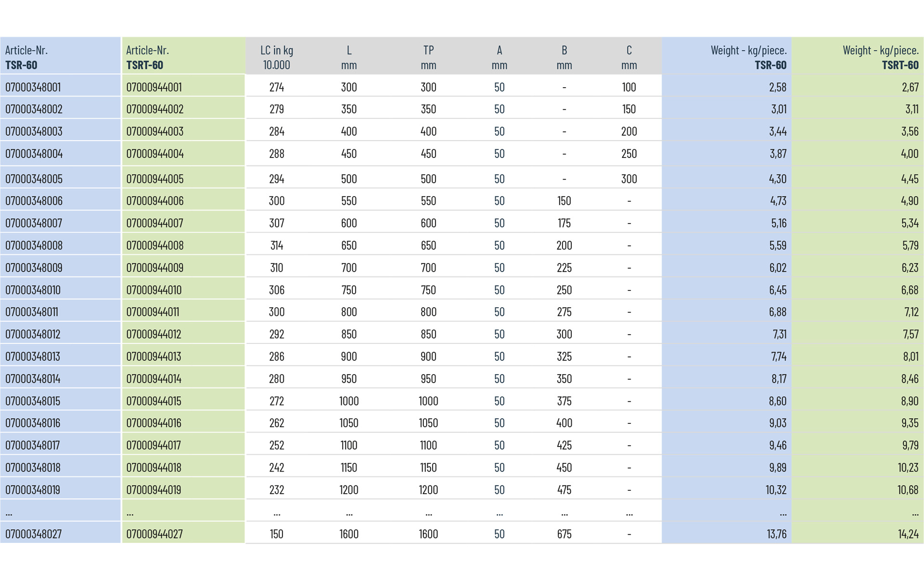Click the Weight kg/piece TSRT-60 header
Screen dimensions: 924x578
tap(880, 57)
